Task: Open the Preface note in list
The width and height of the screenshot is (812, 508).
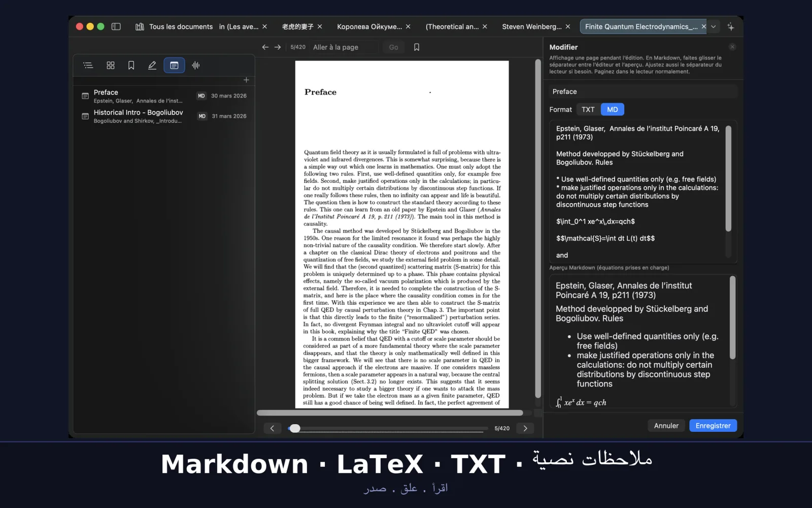Action: 164,96
